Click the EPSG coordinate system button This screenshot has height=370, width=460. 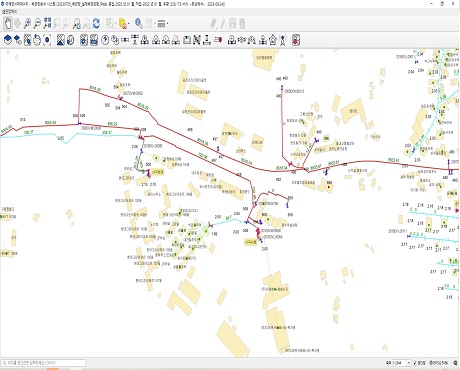(438, 363)
